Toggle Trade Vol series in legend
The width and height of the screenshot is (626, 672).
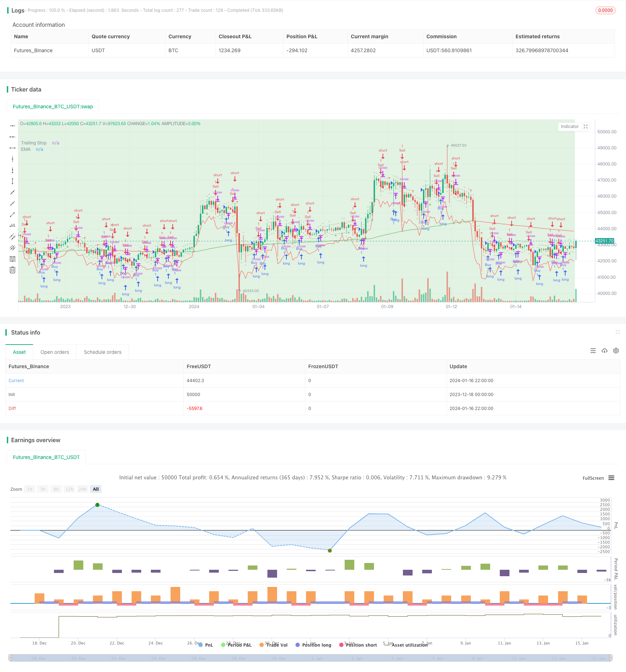(273, 645)
